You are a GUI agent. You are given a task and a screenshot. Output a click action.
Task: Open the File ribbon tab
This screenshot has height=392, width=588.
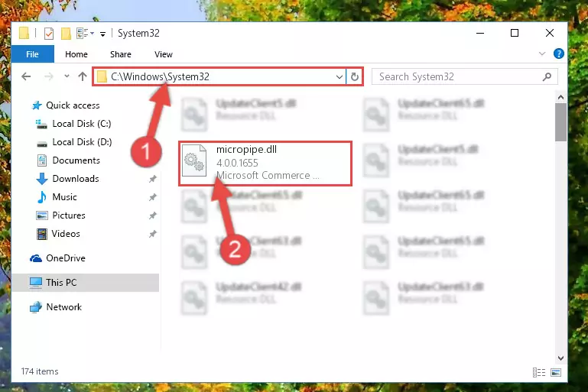pos(33,54)
